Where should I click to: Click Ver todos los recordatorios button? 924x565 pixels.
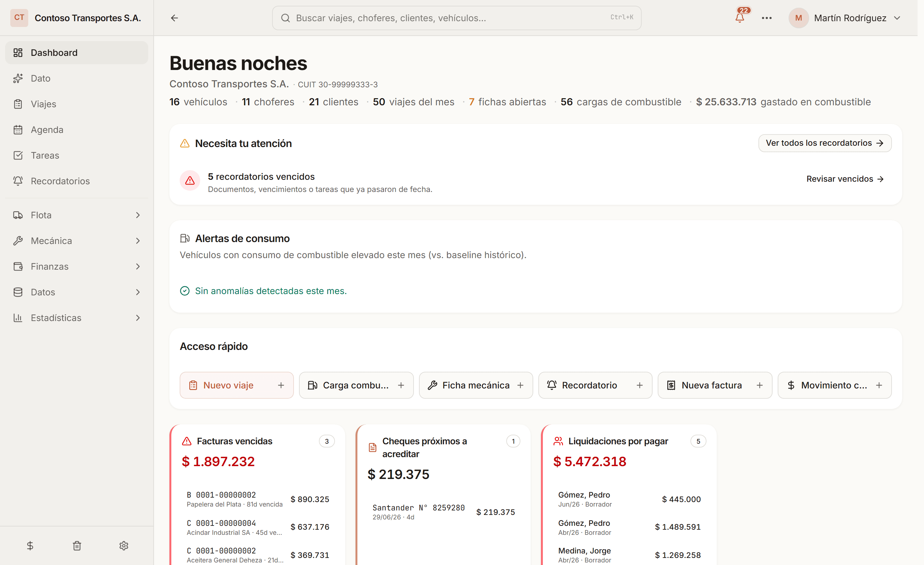click(825, 143)
